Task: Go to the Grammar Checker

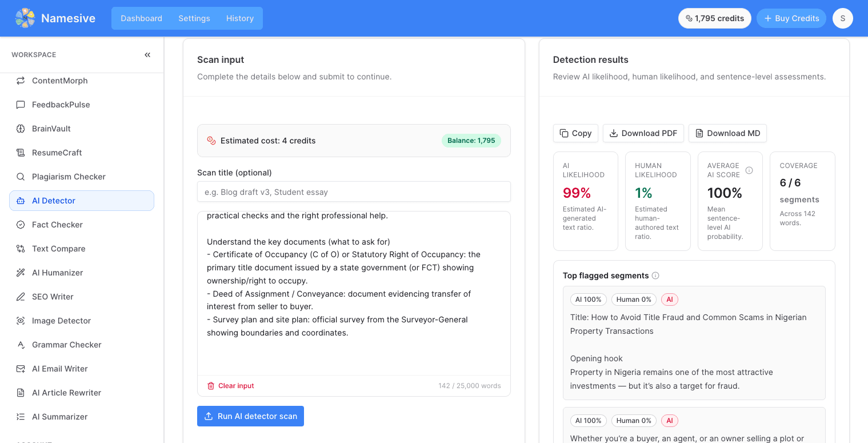Action: click(x=82, y=345)
